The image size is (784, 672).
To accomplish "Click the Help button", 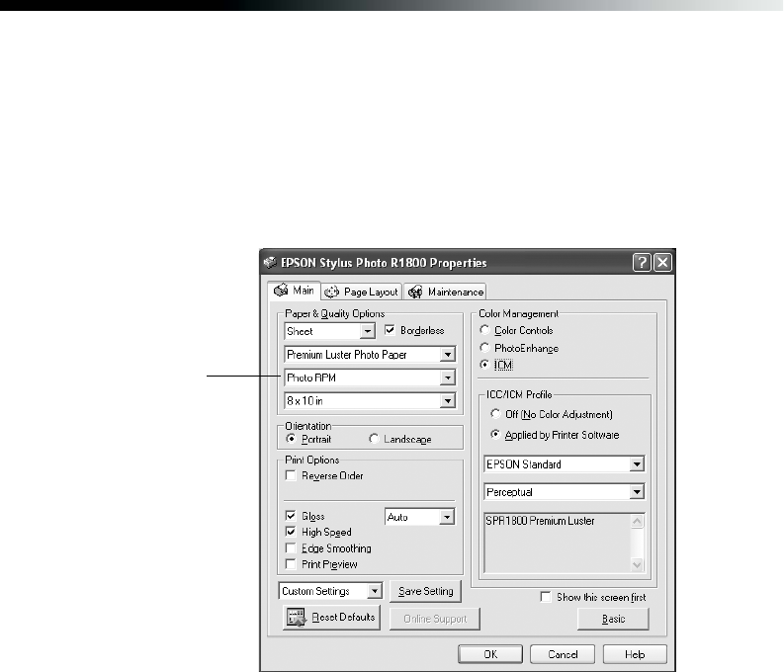I will (635, 654).
